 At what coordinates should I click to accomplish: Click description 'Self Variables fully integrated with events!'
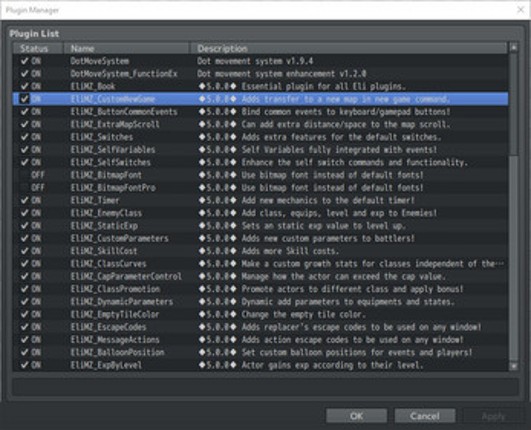[339, 150]
